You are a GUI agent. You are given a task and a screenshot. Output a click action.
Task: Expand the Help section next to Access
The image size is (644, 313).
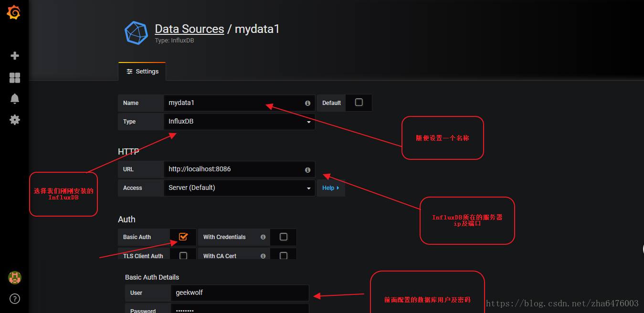(331, 188)
